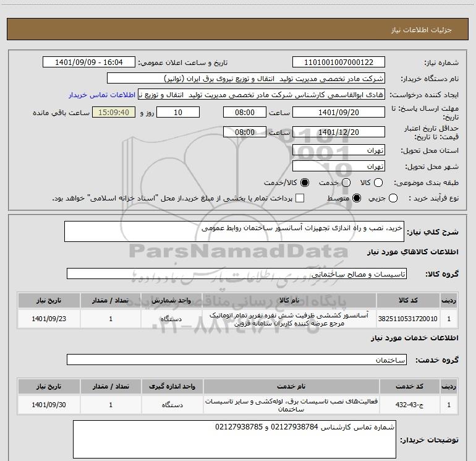Click the نام کالا column header

pyautogui.click(x=289, y=300)
